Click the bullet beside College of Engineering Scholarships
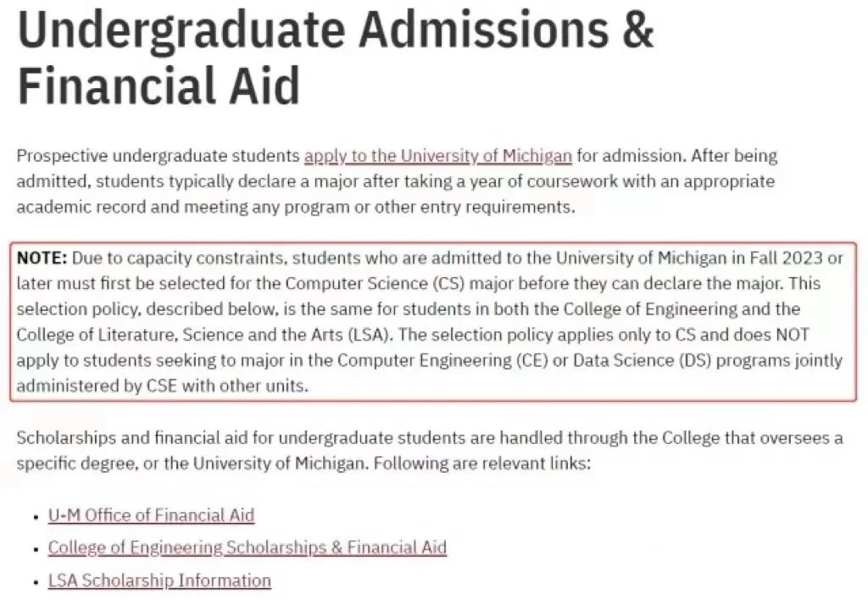Image resolution: width=868 pixels, height=600 pixels. tap(36, 550)
